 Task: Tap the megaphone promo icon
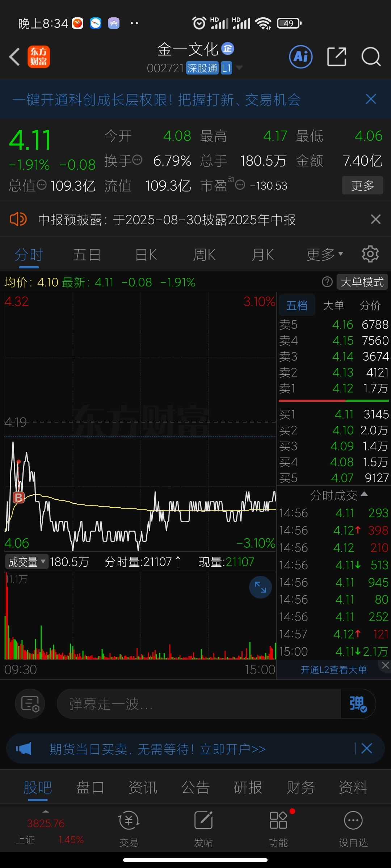coord(24,748)
